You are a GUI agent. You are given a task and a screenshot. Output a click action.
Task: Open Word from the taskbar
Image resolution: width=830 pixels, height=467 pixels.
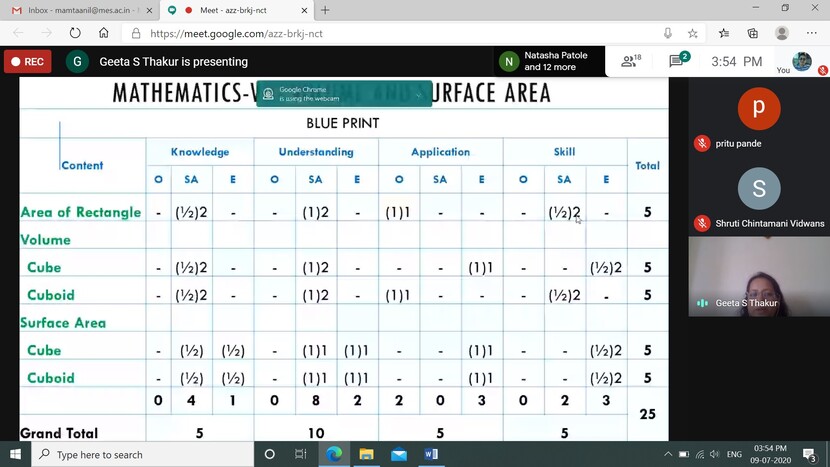tap(431, 454)
